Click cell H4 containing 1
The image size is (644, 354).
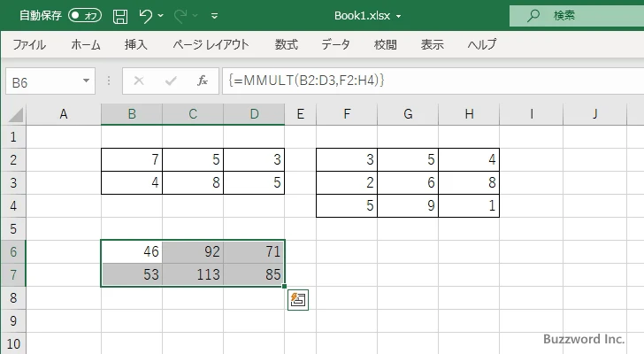point(469,205)
